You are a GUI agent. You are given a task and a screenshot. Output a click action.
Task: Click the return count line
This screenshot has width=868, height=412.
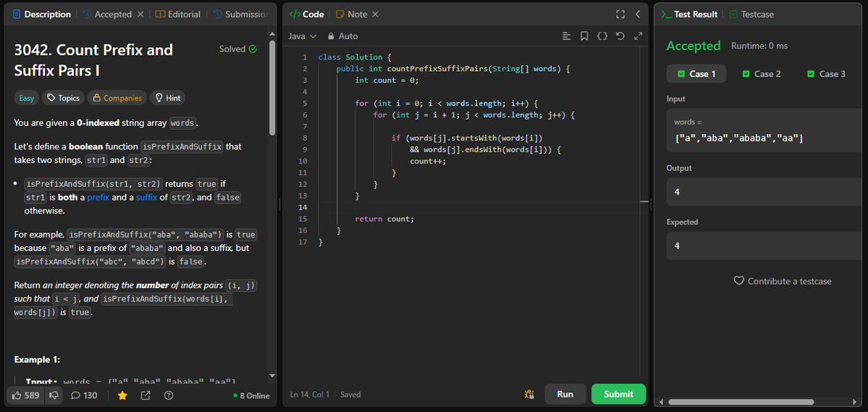point(384,219)
